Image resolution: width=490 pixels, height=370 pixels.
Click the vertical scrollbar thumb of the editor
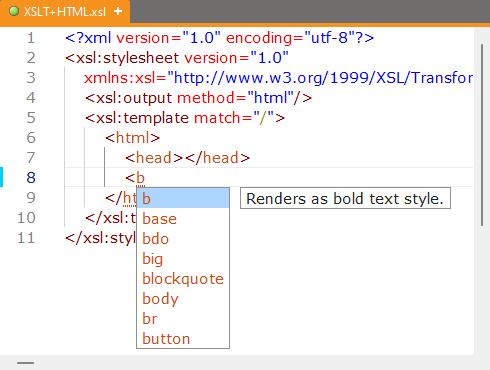(482, 135)
